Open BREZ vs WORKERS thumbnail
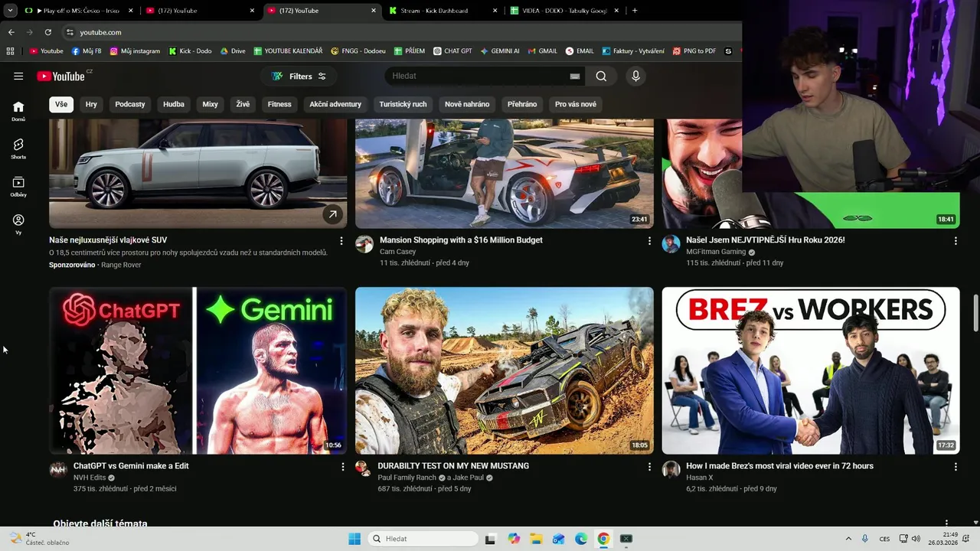This screenshot has height=551, width=980. (811, 370)
